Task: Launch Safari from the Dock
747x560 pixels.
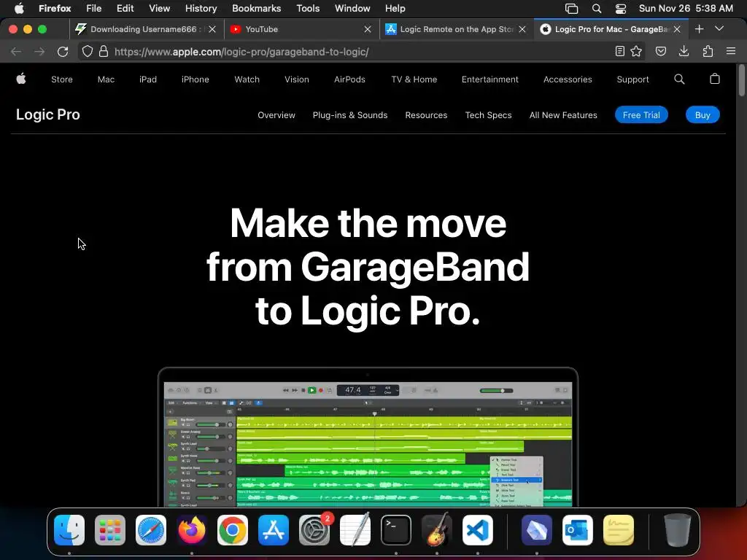Action: pos(151,530)
